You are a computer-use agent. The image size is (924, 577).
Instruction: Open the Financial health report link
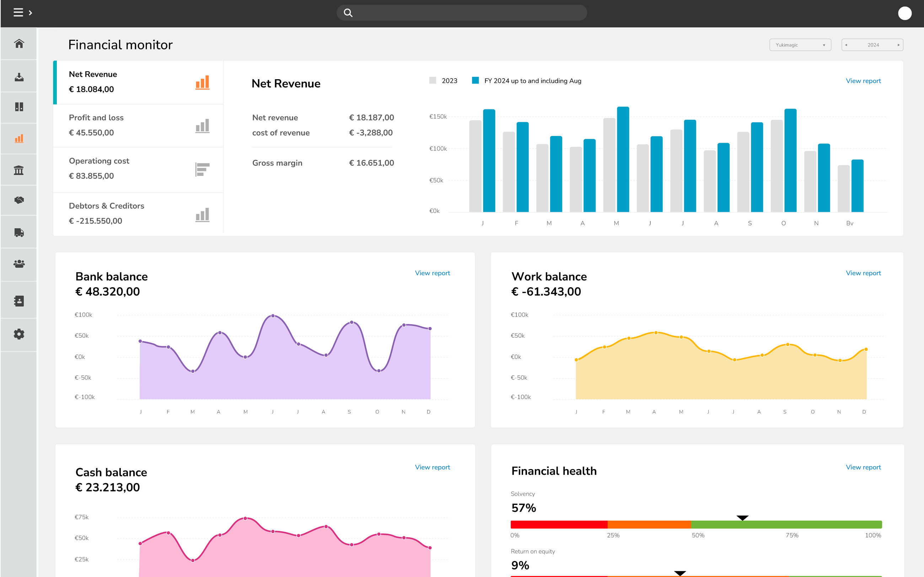click(x=863, y=467)
